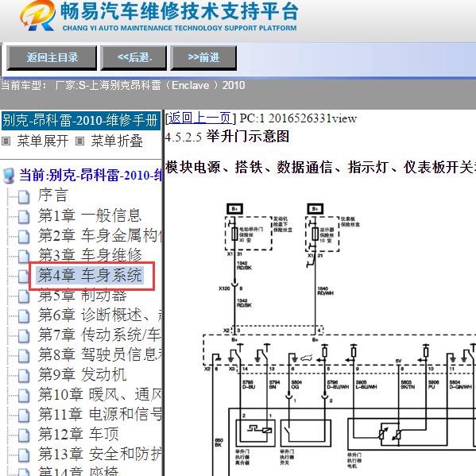This screenshot has width=476, height=476.
Task: Collapse all with the 菜单折叠 icon
Action: tap(79, 141)
